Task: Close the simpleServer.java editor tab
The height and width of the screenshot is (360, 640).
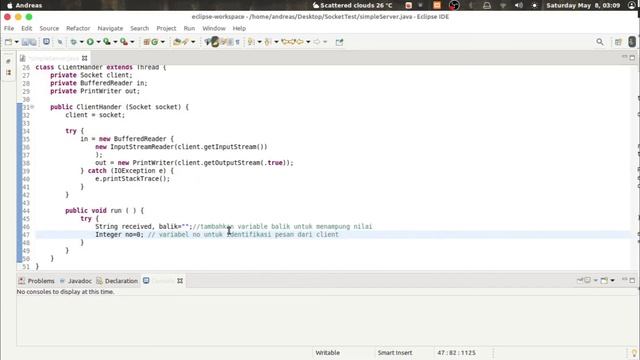Action: [84, 58]
